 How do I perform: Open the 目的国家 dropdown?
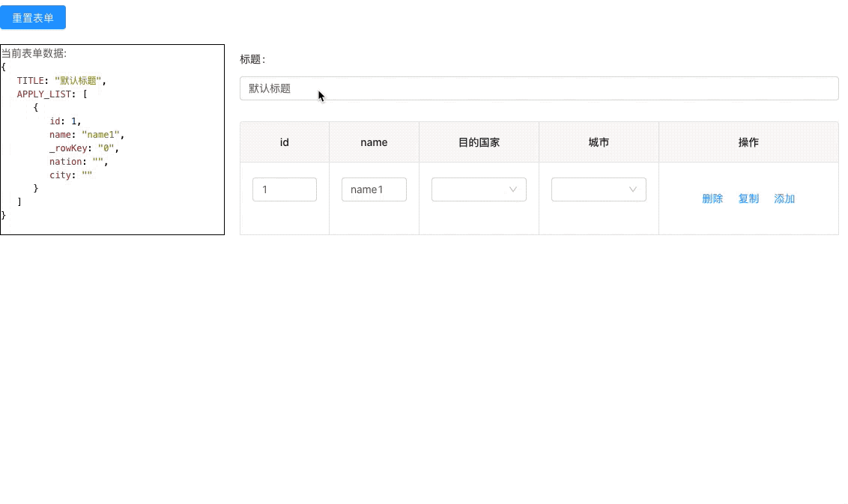[x=479, y=189]
